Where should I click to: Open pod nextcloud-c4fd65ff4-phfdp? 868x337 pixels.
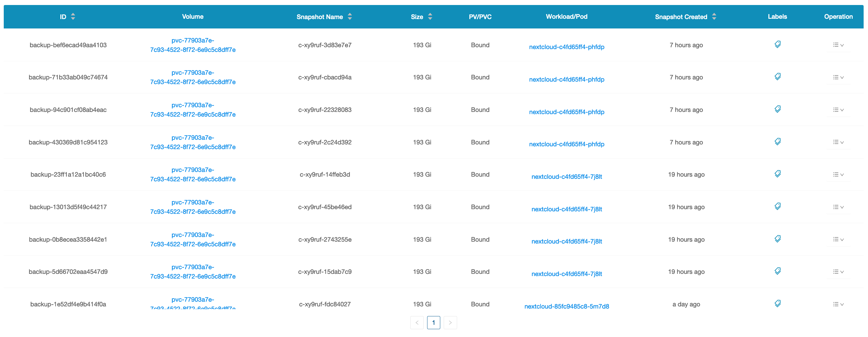(x=567, y=47)
